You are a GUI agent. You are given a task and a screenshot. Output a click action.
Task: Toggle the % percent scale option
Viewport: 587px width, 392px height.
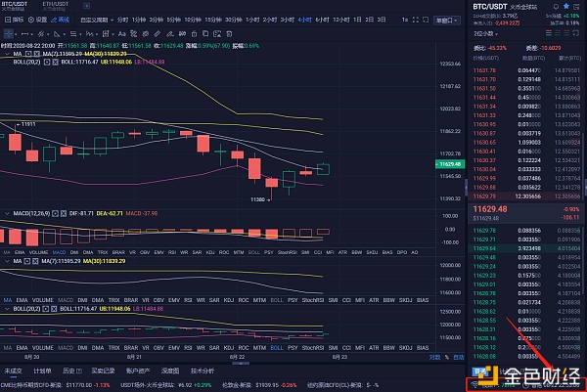[447, 357]
